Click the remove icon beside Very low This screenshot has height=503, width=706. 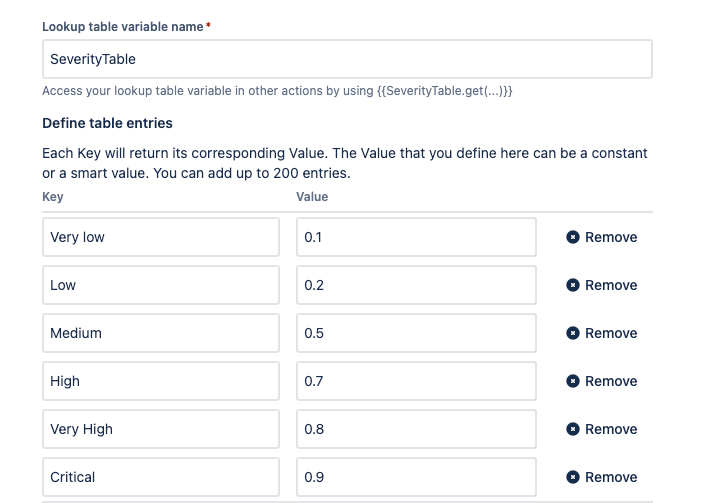coord(573,237)
